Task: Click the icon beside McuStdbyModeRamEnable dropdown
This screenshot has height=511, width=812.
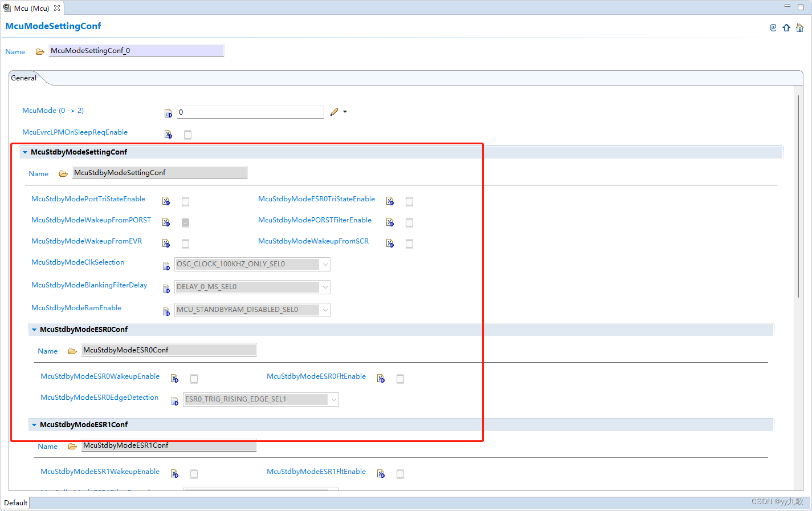Action: click(166, 311)
